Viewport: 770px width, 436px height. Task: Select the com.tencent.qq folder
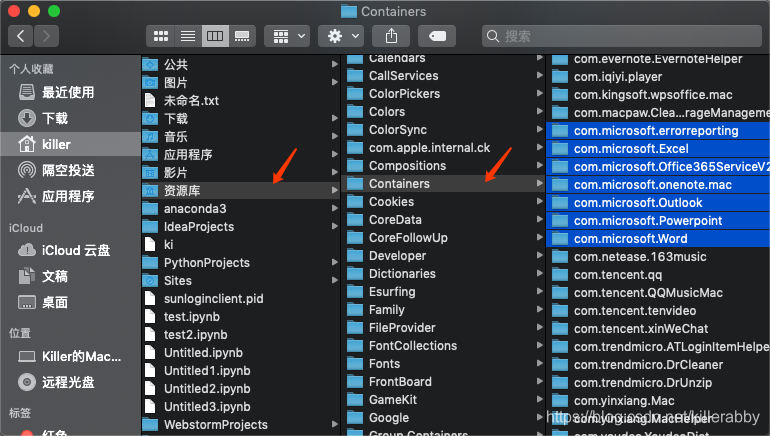coord(658,274)
